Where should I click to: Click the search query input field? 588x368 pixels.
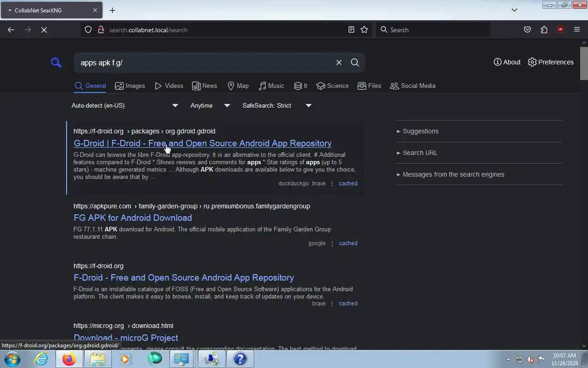(204, 63)
